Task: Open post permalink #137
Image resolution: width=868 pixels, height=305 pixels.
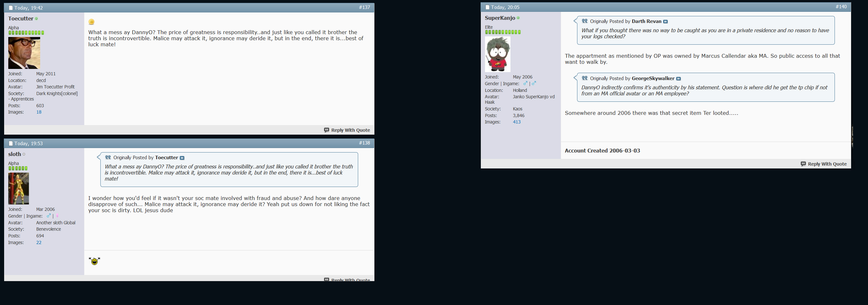Action: coord(364,7)
